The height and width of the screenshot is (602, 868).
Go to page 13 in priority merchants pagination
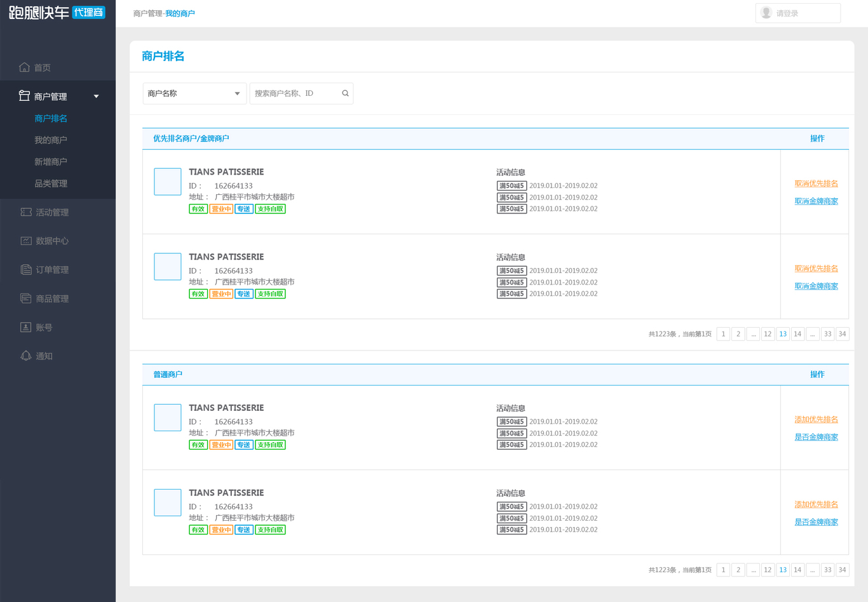click(x=783, y=334)
